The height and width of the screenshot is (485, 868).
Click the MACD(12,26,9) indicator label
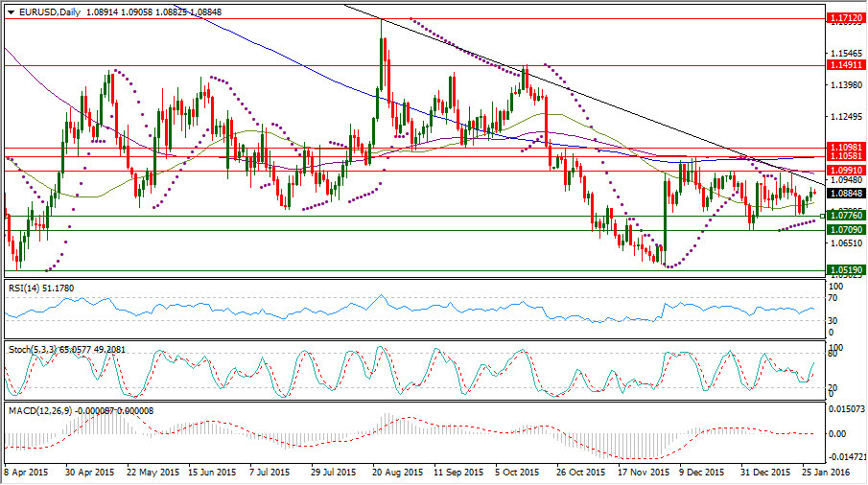[x=81, y=411]
